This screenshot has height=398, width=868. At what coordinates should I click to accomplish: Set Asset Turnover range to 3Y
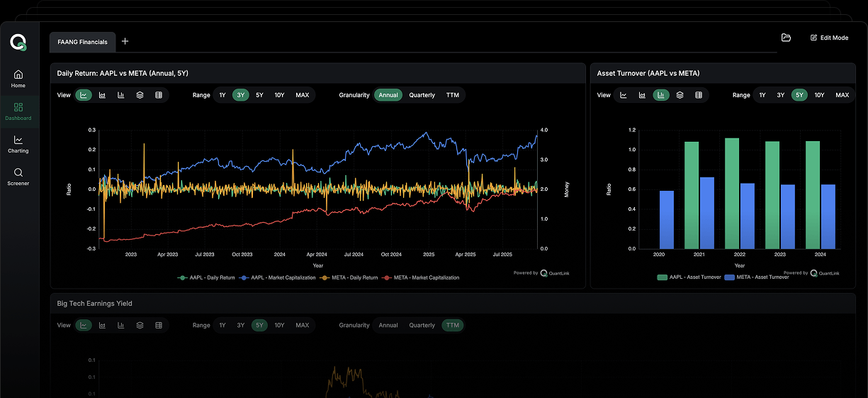coord(781,95)
